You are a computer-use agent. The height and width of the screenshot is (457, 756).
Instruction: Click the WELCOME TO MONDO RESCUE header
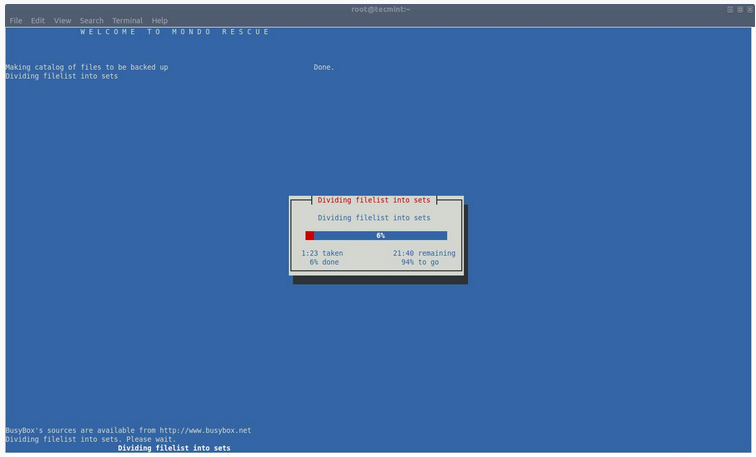175,32
